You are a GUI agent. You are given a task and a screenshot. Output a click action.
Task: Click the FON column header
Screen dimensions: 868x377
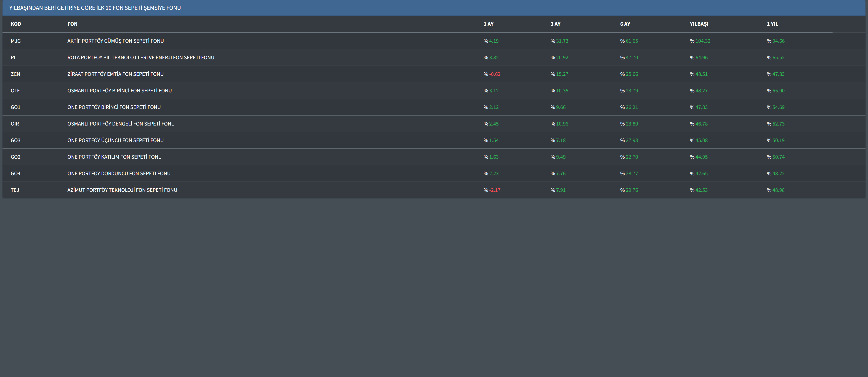click(73, 24)
